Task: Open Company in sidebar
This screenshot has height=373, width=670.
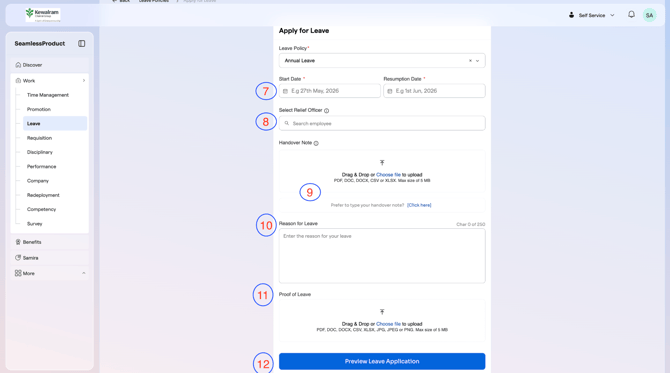Action: (x=38, y=181)
